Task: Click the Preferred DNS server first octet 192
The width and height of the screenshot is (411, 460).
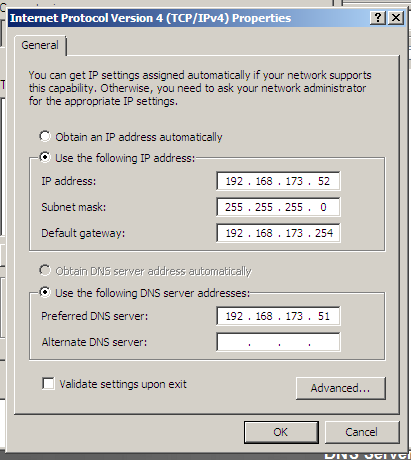Action: coord(234,316)
